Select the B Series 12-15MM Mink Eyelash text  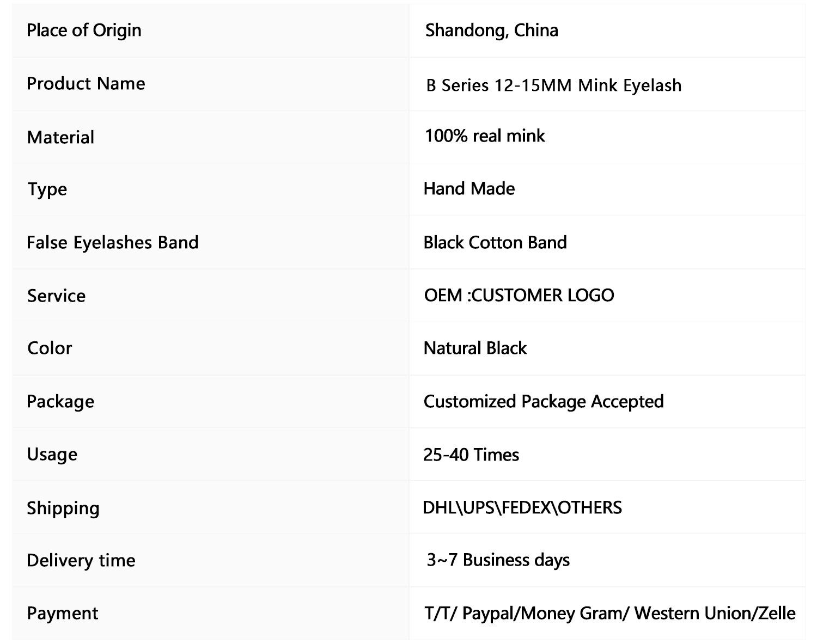pos(554,85)
